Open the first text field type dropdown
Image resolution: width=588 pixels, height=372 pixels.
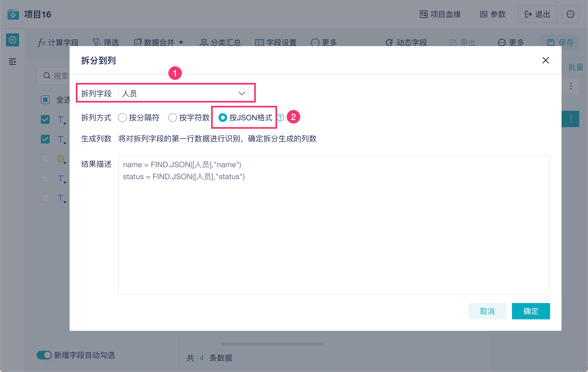(x=62, y=120)
